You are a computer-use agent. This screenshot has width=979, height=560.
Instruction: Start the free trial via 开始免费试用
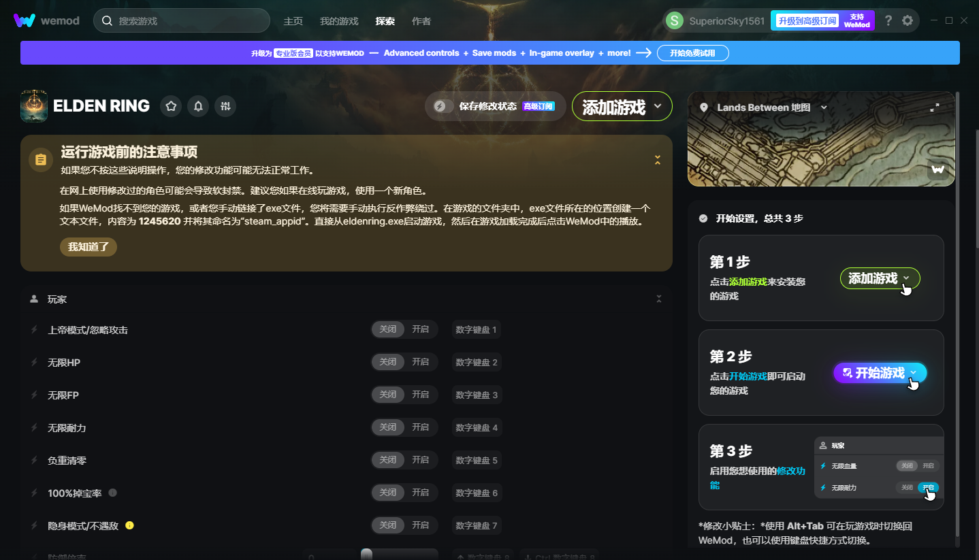point(692,52)
